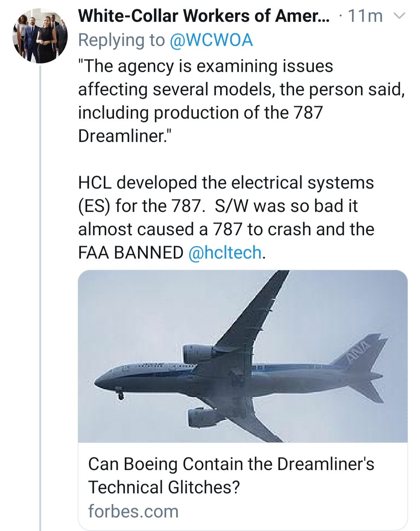Select the quoted agency paragraph in the tweet

pyautogui.click(x=241, y=101)
